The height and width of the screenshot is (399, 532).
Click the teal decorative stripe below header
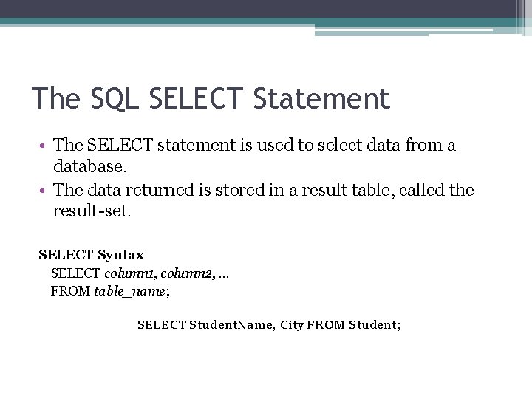click(x=156, y=21)
